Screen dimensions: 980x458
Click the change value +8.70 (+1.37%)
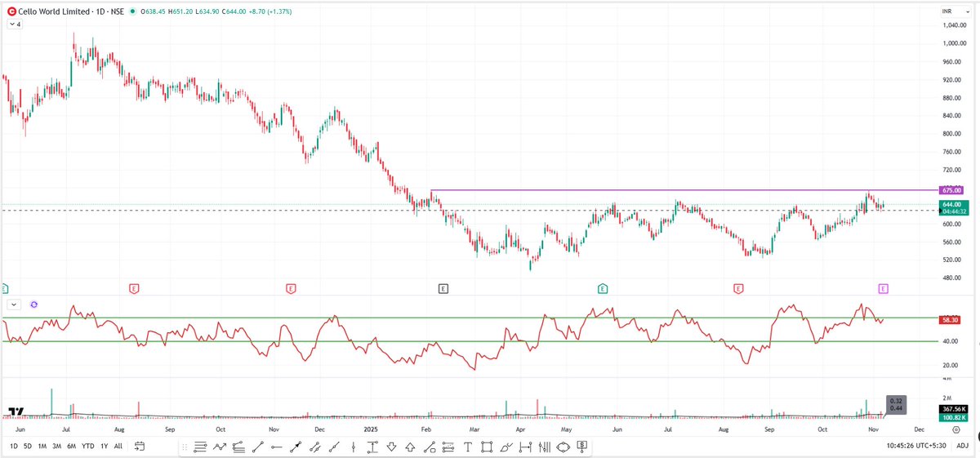tap(269, 11)
